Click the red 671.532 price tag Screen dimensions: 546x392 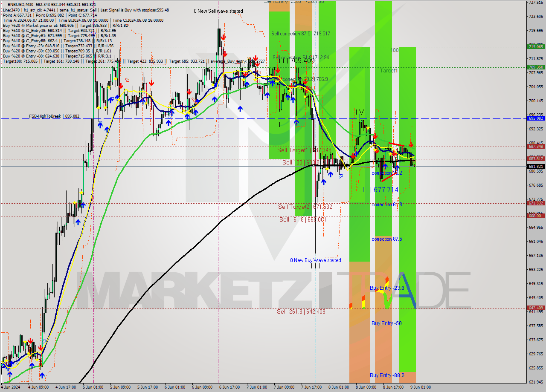click(x=535, y=203)
